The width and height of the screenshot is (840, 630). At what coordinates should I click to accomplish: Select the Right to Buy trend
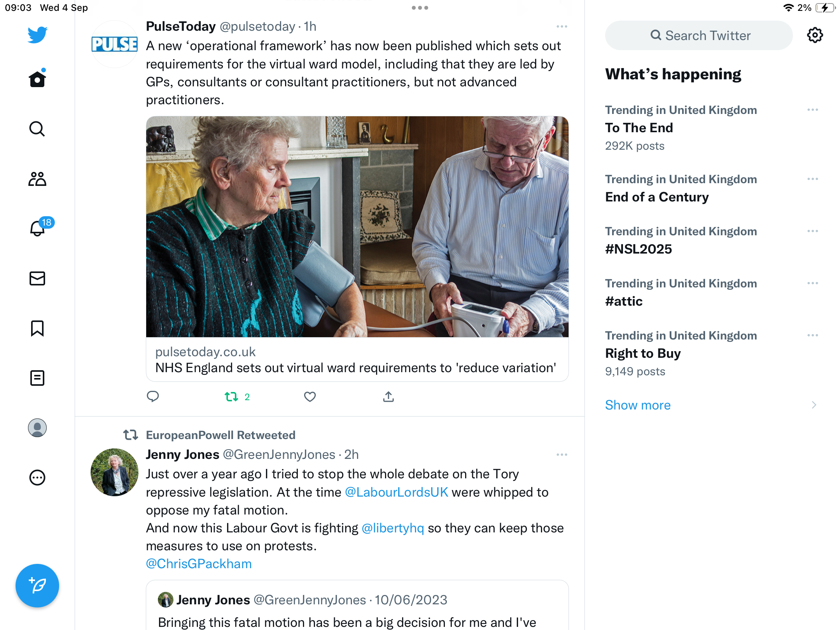coord(643,353)
